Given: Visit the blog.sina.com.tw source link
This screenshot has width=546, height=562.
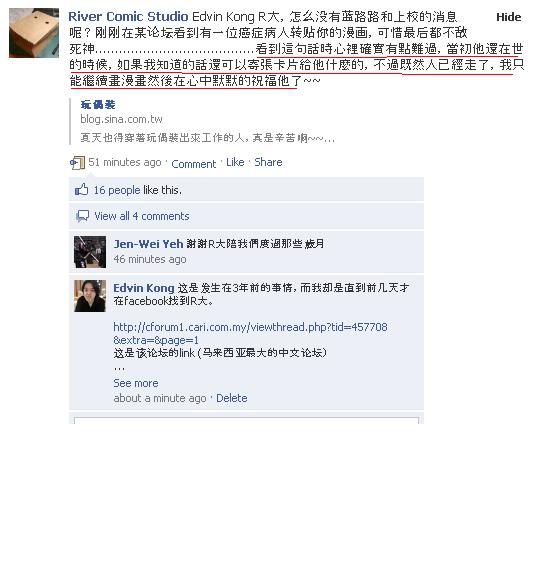Looking at the screenshot, I should coord(121,119).
